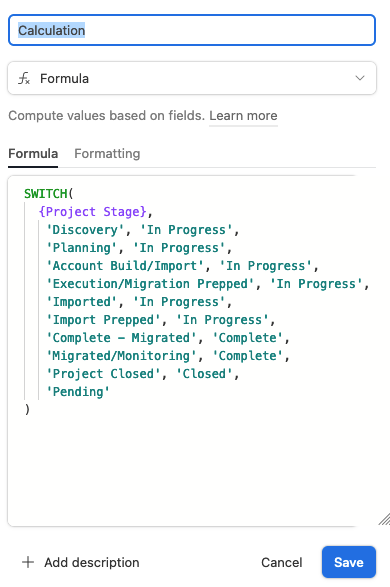This screenshot has height=587, width=390.
Task: Click the plus icon beside Add description
Action: coord(28,562)
